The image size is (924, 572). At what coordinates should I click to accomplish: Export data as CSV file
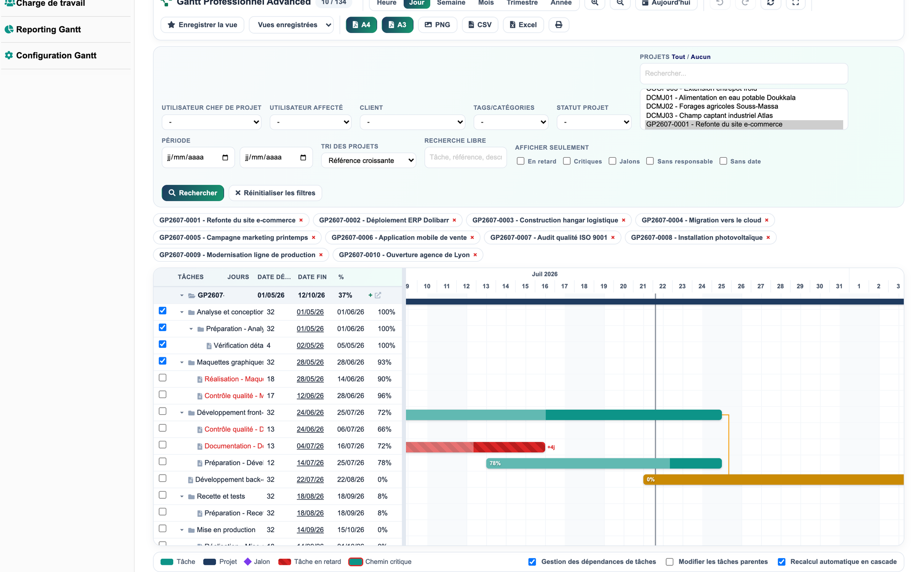(480, 25)
